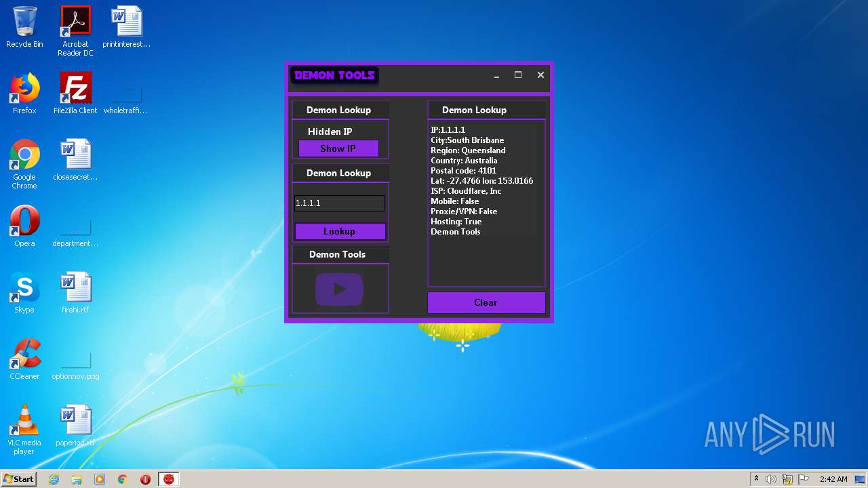This screenshot has width=868, height=488.
Task: Focus the IP address input field
Action: (x=340, y=203)
